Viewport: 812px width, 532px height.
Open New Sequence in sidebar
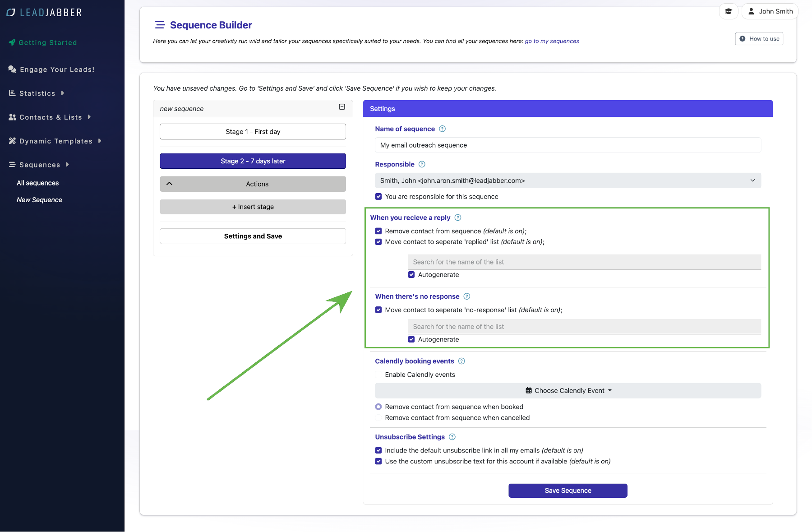click(39, 200)
